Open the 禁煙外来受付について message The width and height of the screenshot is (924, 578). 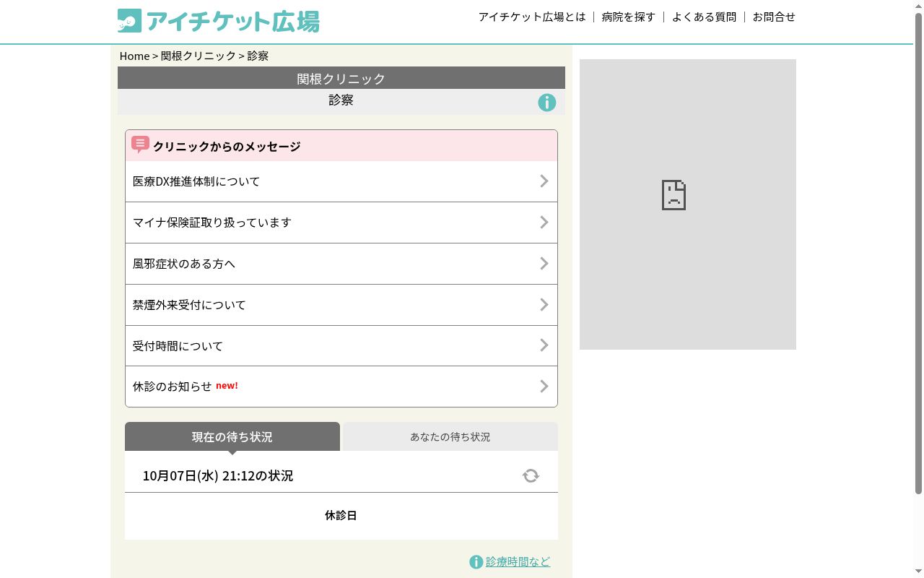341,305
